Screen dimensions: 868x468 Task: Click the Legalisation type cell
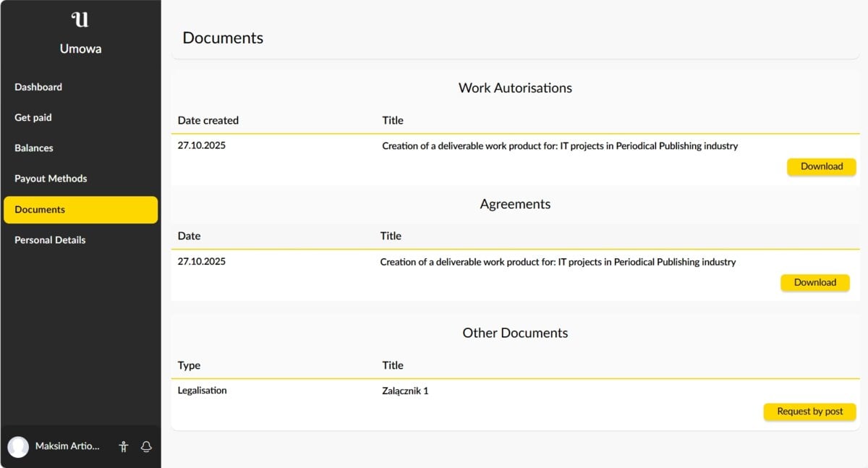coord(203,391)
